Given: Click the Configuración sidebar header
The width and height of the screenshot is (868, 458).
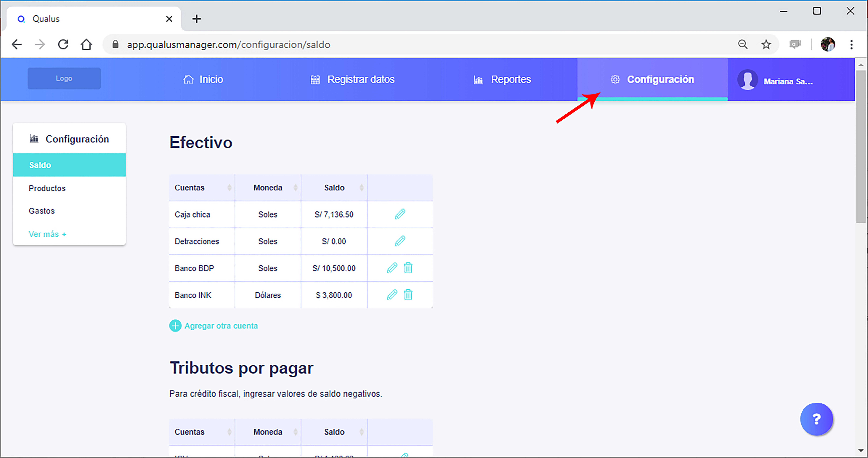Looking at the screenshot, I should click(69, 139).
